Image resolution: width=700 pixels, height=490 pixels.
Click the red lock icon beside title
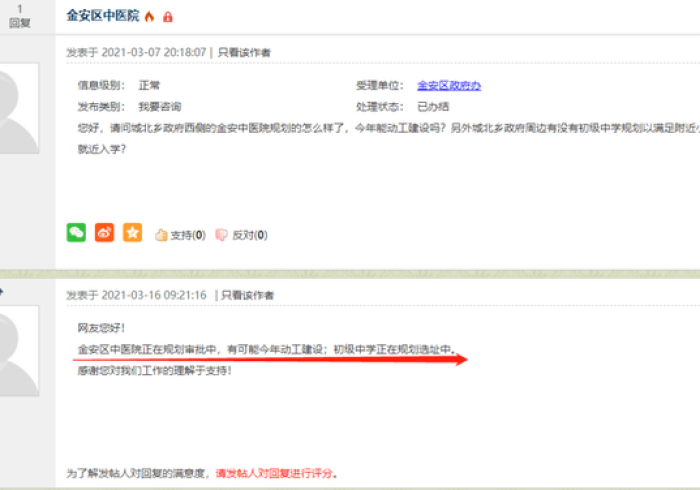point(167,17)
